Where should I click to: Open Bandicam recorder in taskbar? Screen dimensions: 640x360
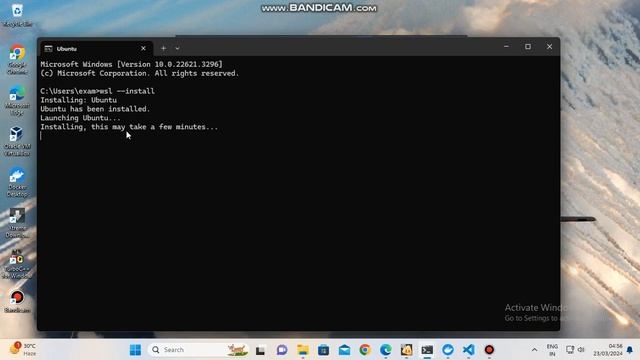click(489, 350)
